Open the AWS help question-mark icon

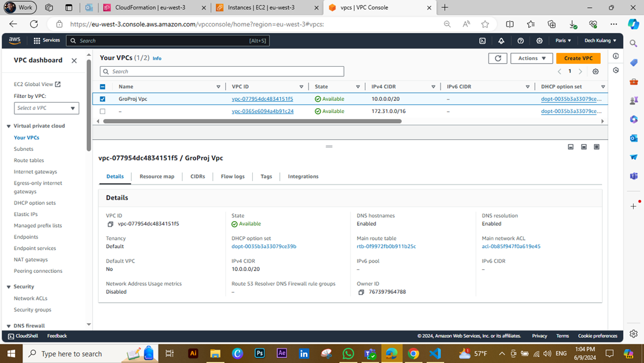click(x=520, y=41)
